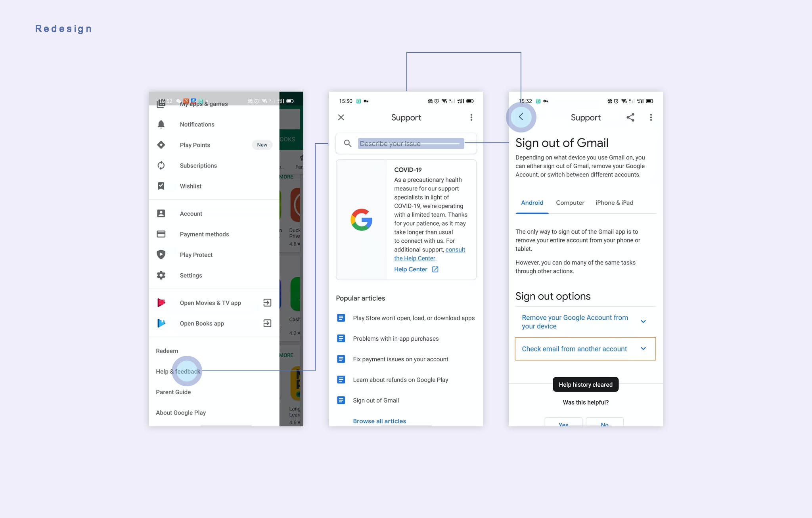The width and height of the screenshot is (812, 518).
Task: Click the Settings gear icon
Action: [162, 275]
